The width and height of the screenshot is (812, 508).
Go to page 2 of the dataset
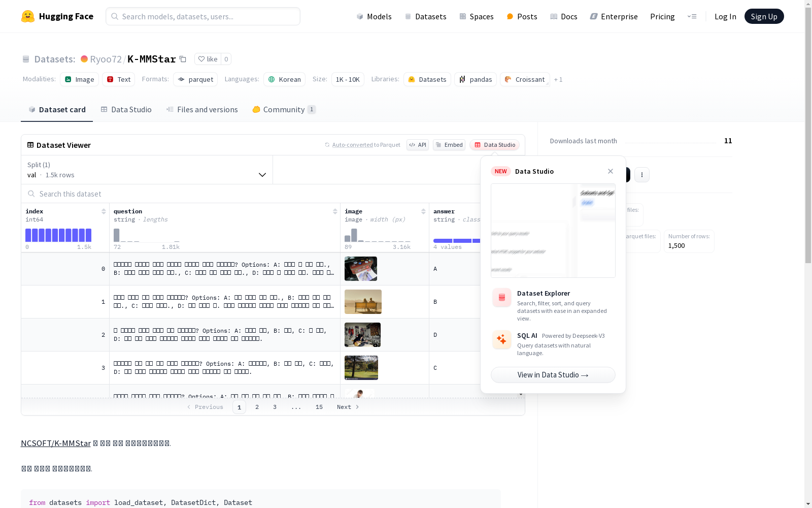[x=257, y=407]
